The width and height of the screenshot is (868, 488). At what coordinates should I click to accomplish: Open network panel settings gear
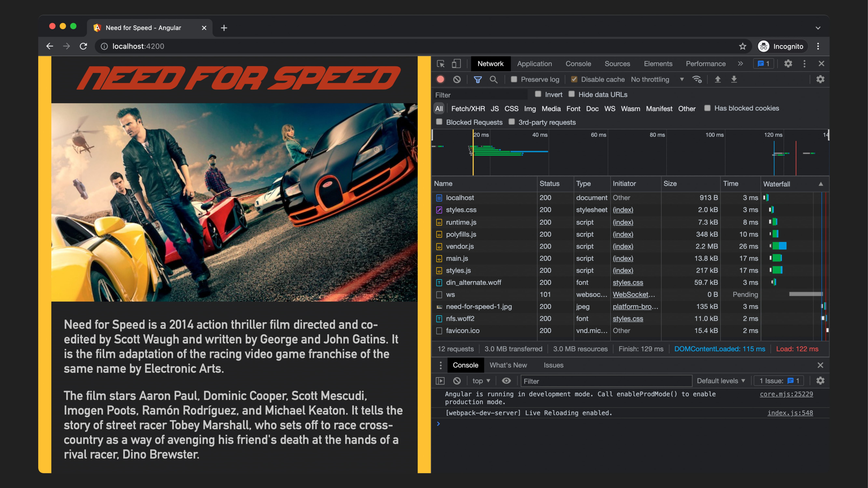tap(820, 80)
